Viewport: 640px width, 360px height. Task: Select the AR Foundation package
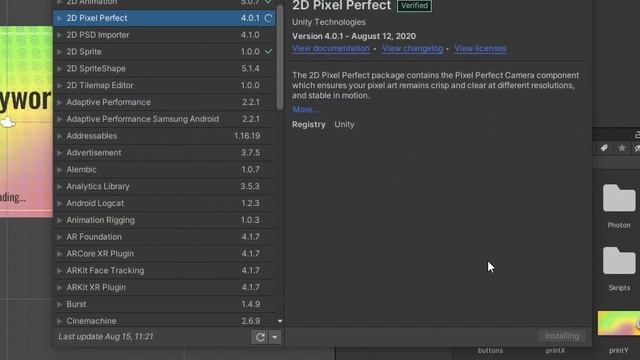pyautogui.click(x=164, y=237)
